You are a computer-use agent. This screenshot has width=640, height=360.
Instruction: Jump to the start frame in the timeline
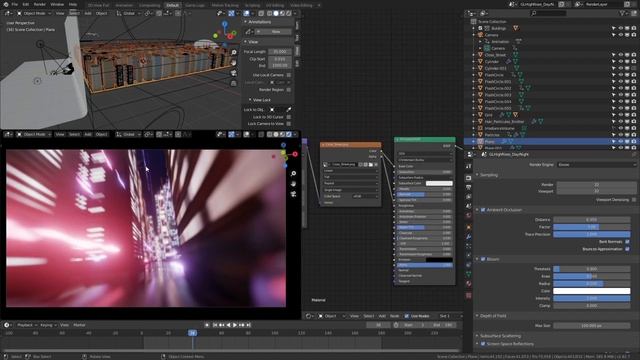coord(215,325)
